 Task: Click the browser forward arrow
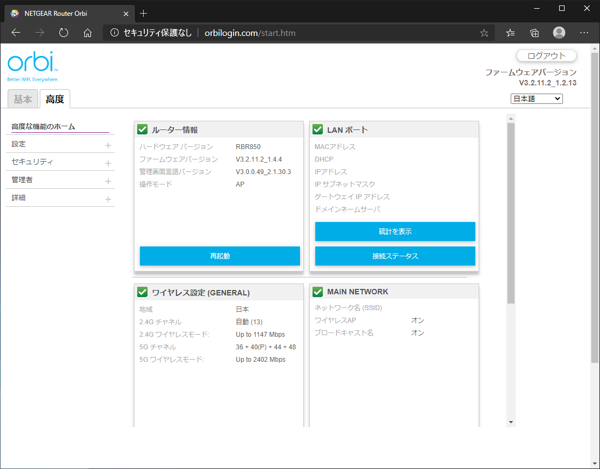[x=39, y=33]
